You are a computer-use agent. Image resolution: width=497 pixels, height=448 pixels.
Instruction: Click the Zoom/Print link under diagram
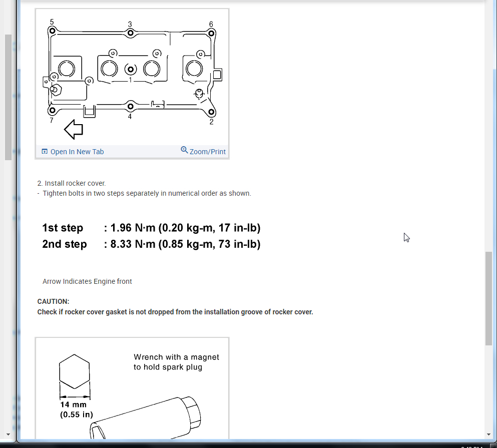(x=208, y=152)
